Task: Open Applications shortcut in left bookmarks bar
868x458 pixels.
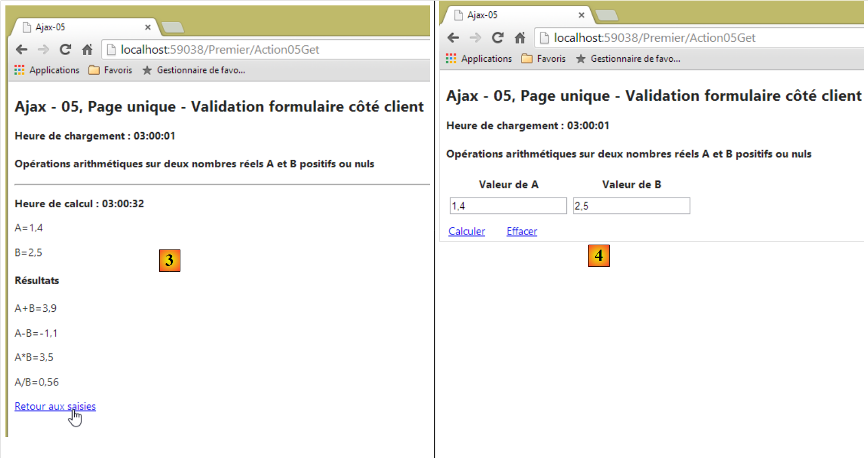Action: 47,70
